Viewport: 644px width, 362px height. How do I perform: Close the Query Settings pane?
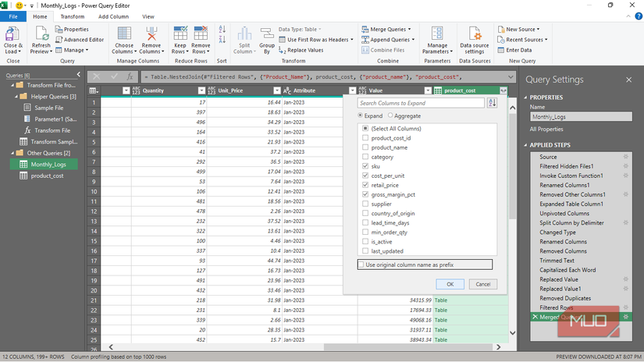[629, 80]
